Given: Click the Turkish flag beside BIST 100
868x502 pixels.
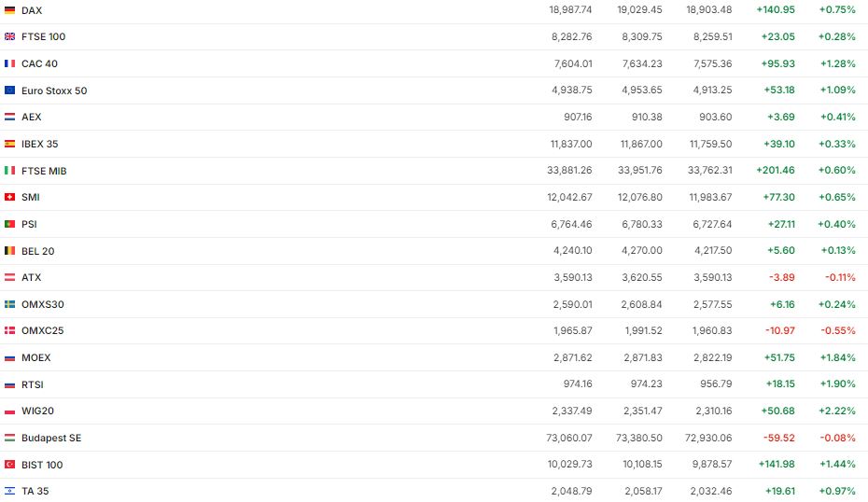Looking at the screenshot, I should 9,465.
